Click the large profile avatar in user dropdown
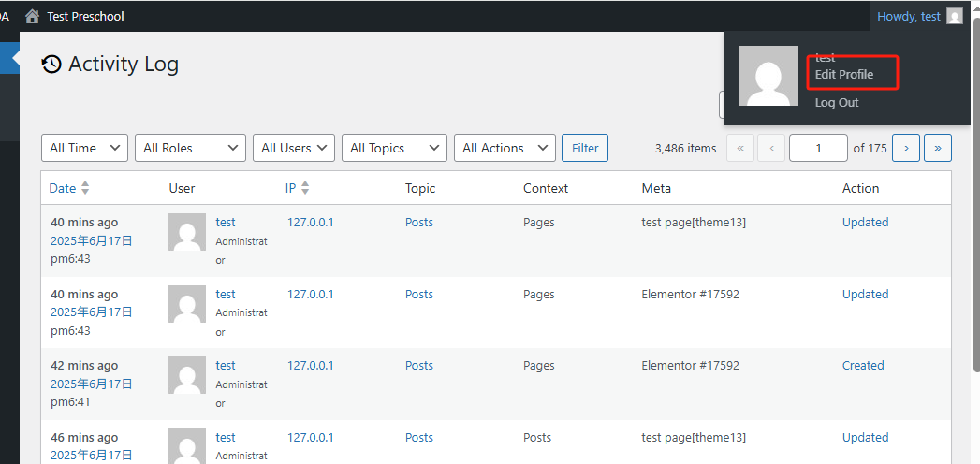 point(768,76)
